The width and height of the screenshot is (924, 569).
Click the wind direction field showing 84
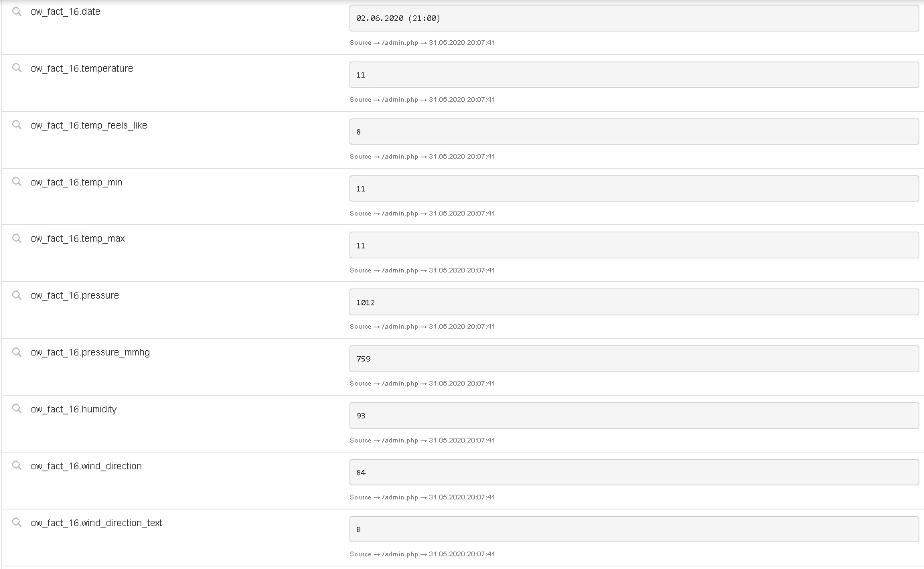(x=633, y=473)
